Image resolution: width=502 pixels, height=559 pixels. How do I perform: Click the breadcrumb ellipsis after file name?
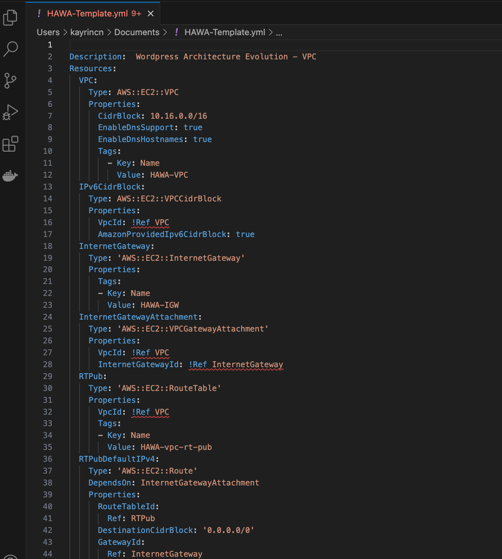279,33
